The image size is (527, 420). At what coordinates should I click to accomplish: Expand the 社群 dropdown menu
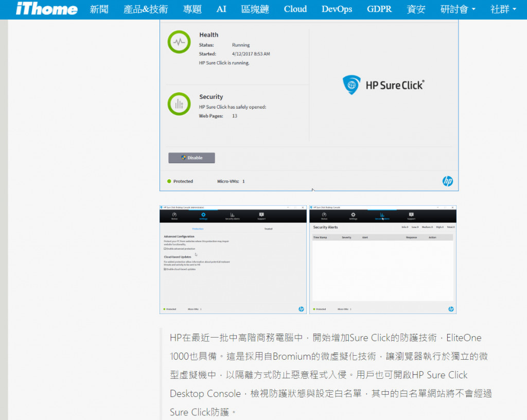503,9
